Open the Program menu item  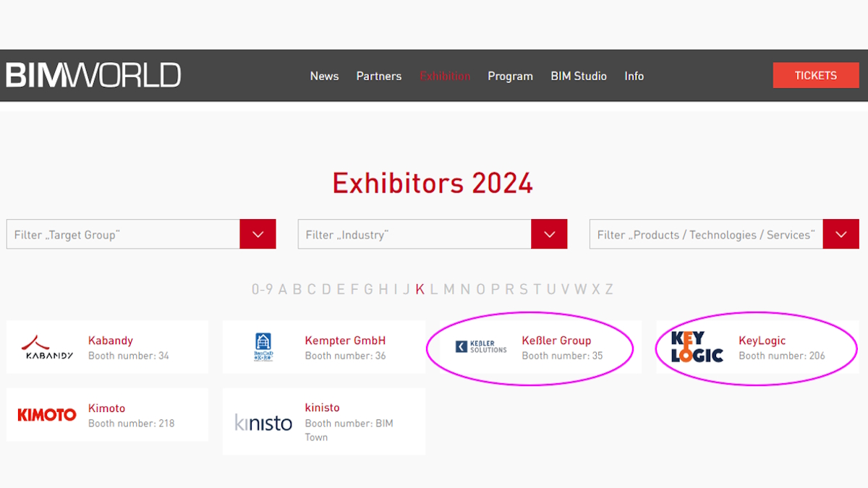pyautogui.click(x=510, y=76)
